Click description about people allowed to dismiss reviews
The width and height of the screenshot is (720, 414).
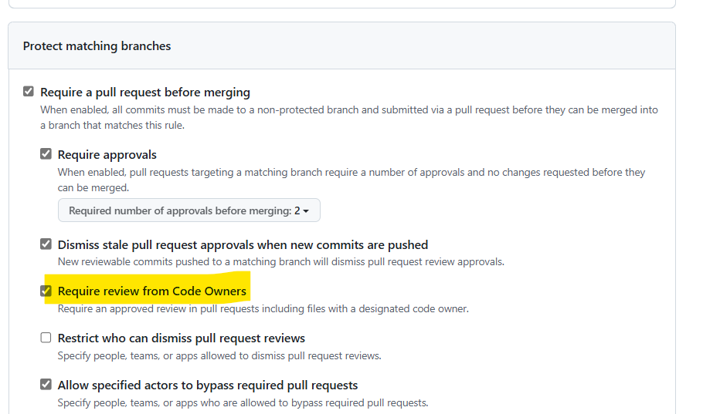tap(219, 356)
